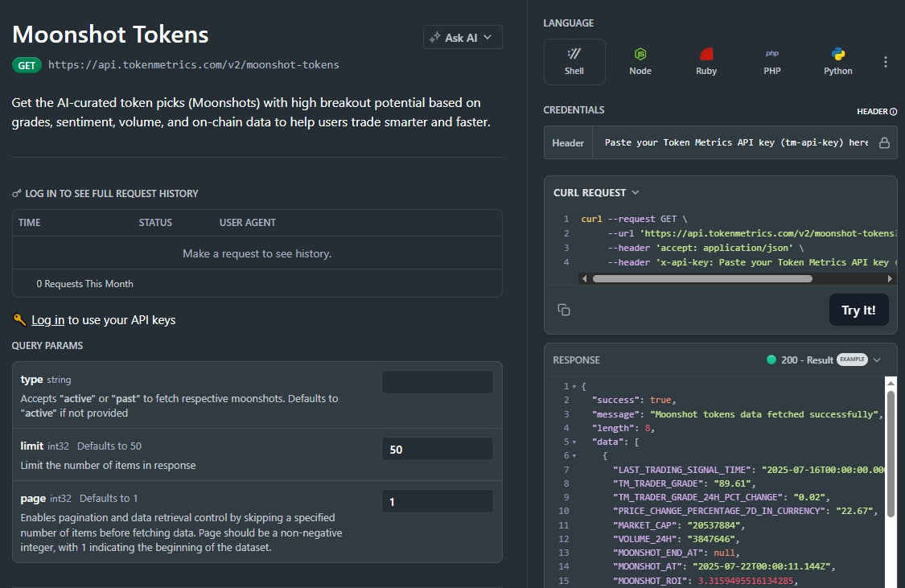Click the sparkle icon in Ask AI
Image resolution: width=905 pixels, height=588 pixels.
tap(435, 38)
